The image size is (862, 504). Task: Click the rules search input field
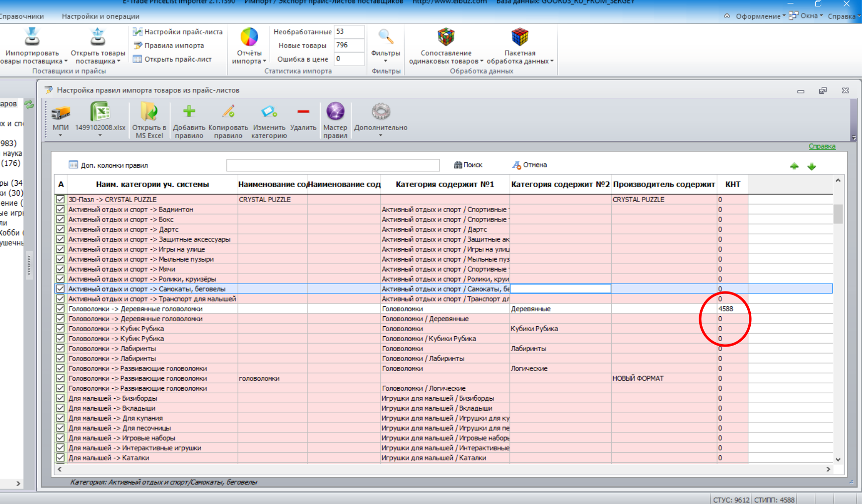333,165
